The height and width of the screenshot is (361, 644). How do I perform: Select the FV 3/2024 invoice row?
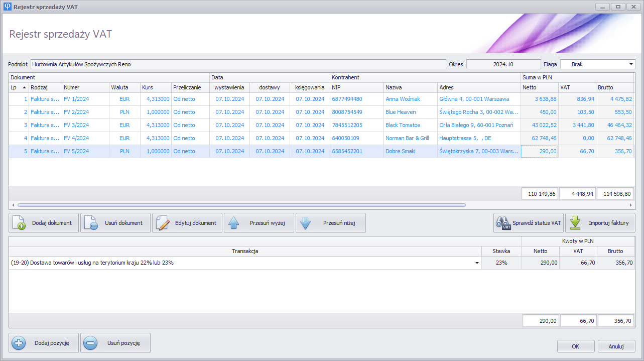(x=76, y=125)
